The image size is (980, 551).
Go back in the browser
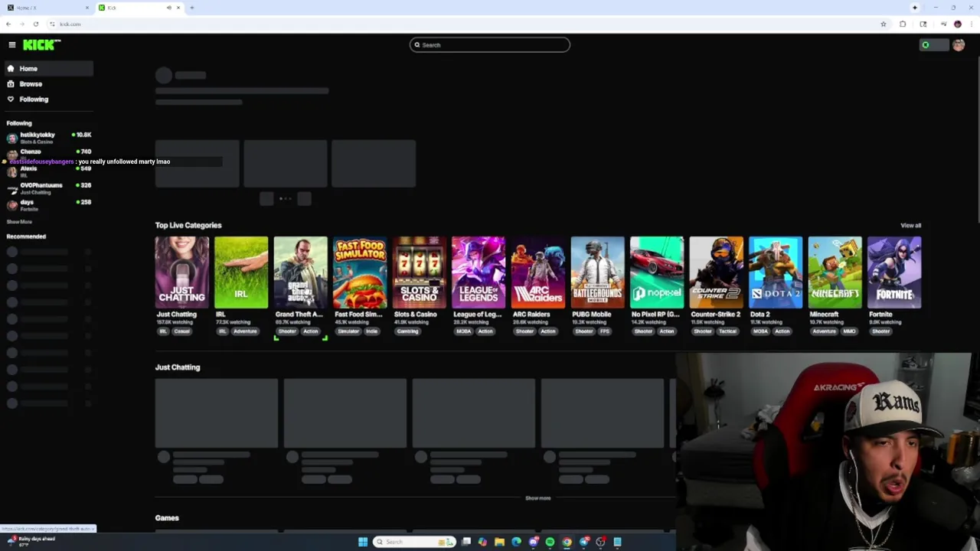[x=8, y=24]
